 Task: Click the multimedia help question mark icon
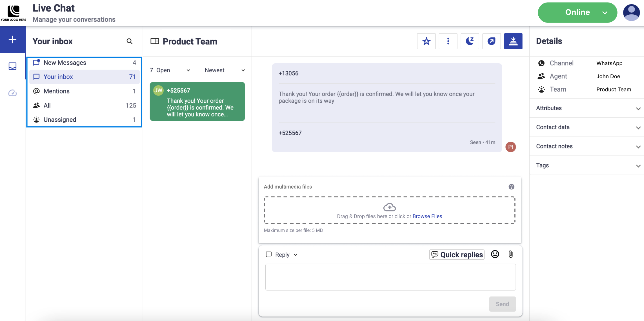tap(511, 187)
